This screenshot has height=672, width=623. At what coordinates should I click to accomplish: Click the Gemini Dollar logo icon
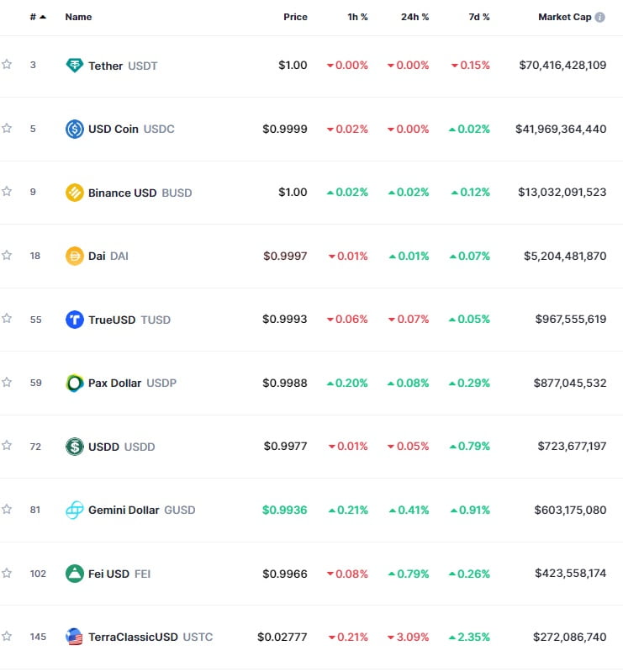click(x=75, y=510)
